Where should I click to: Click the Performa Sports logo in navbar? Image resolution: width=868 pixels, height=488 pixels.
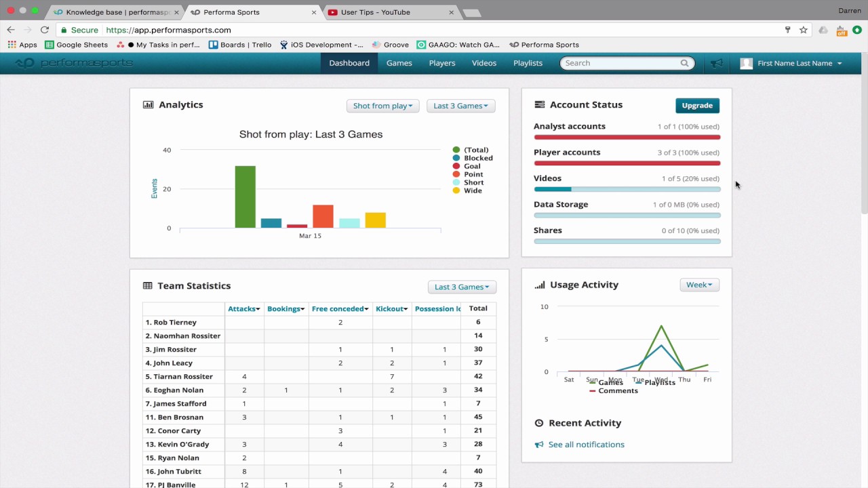pyautogui.click(x=74, y=63)
